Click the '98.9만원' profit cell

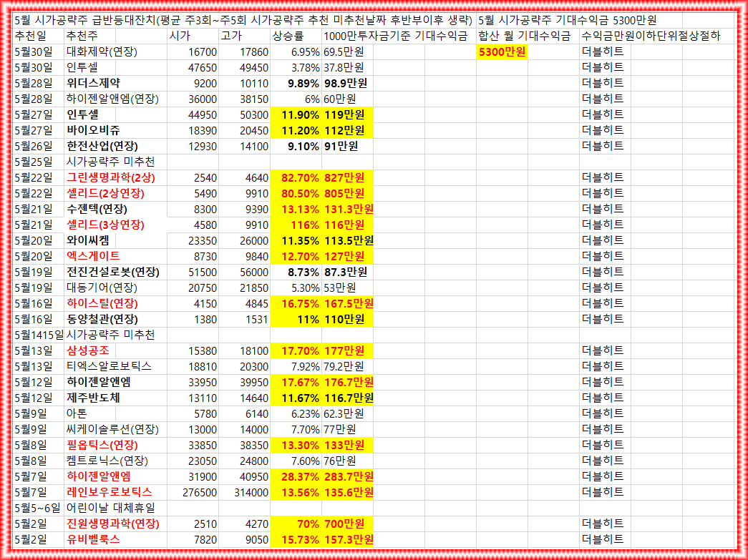347,83
